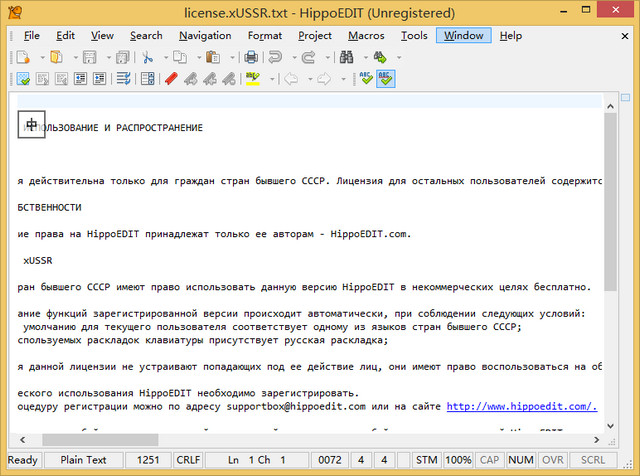Screen dimensions: 640x476
Task: Open the hippoedit.com hyperlink in text
Action: [x=521, y=406]
